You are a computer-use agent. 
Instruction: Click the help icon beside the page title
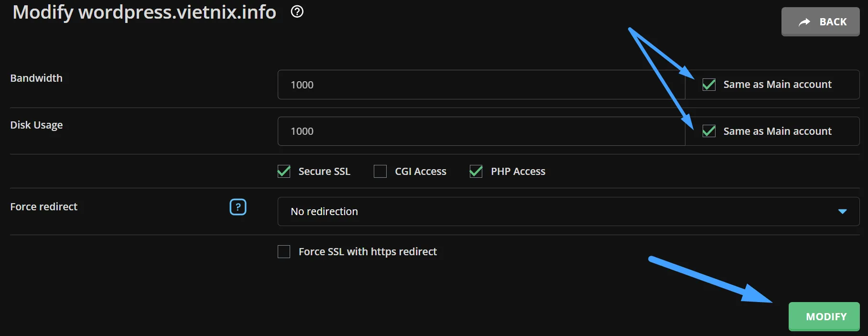[x=297, y=11]
